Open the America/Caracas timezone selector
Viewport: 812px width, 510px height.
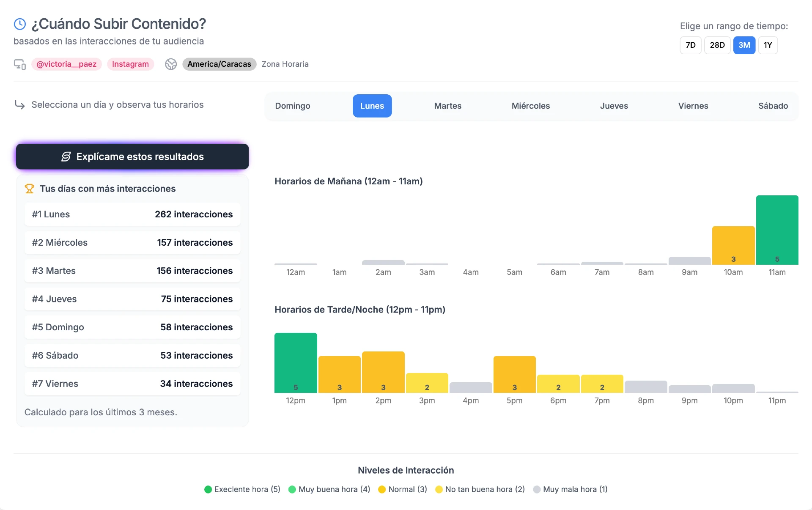219,64
